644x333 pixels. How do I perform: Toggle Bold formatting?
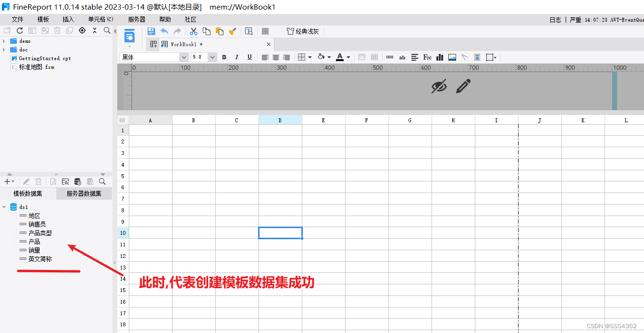tap(224, 57)
